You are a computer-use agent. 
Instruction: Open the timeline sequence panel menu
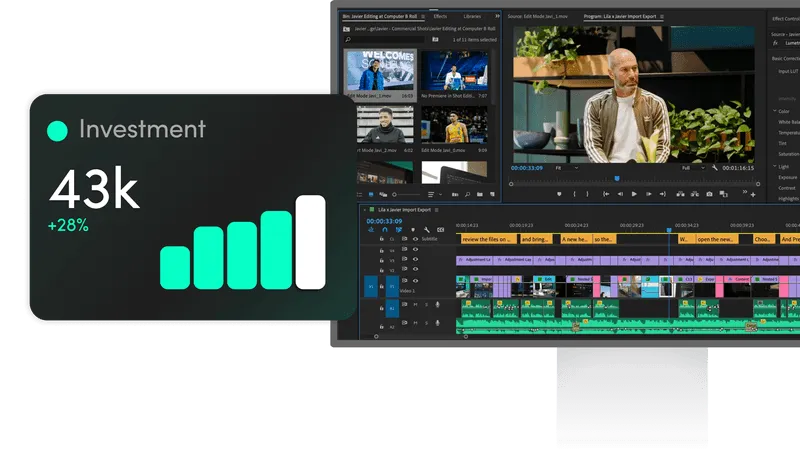point(436,210)
